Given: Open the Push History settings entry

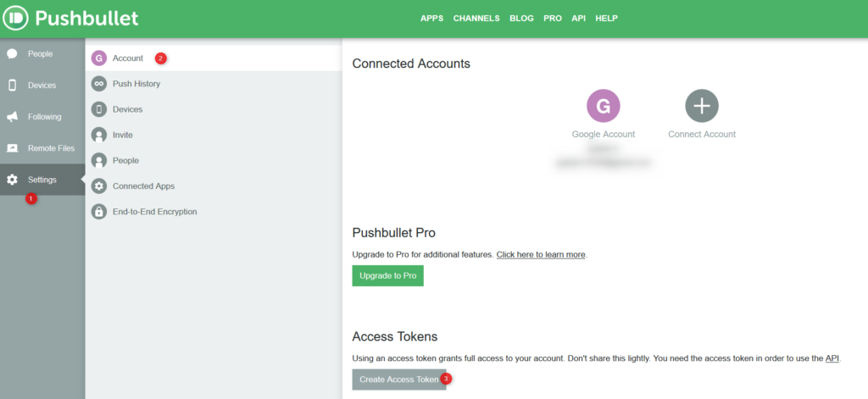Looking at the screenshot, I should tap(214, 84).
